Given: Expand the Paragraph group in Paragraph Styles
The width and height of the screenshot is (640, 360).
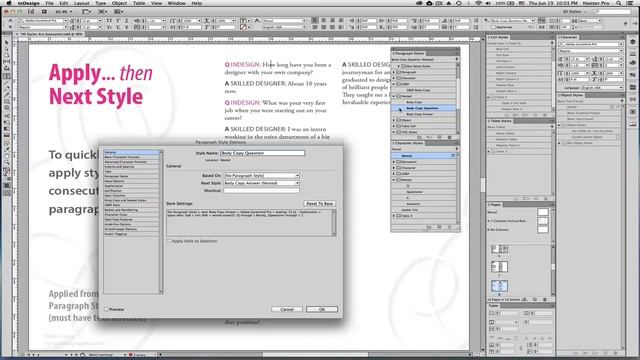Looking at the screenshot, I should [x=394, y=72].
